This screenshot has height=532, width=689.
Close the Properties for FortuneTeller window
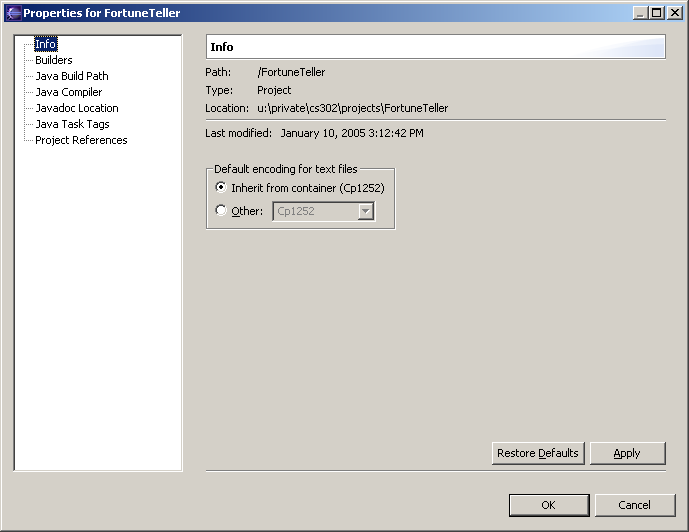[x=674, y=13]
